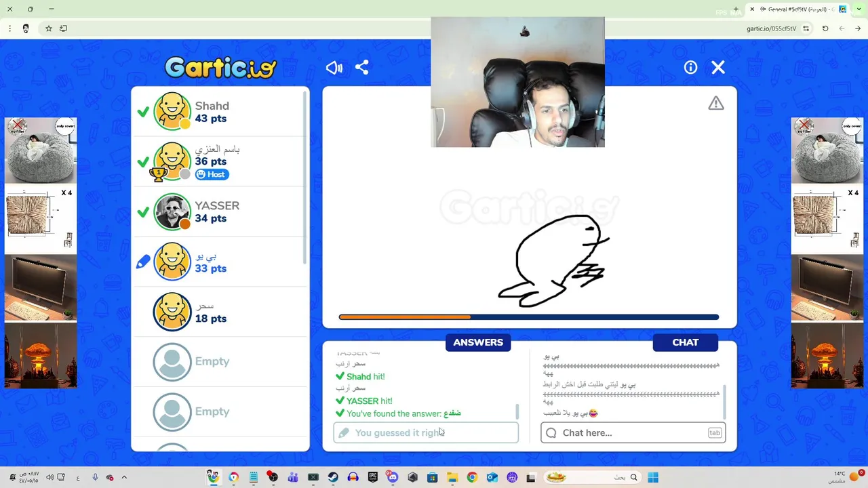
Task: Open Epic Games launcher from taskbar
Action: [372, 477]
